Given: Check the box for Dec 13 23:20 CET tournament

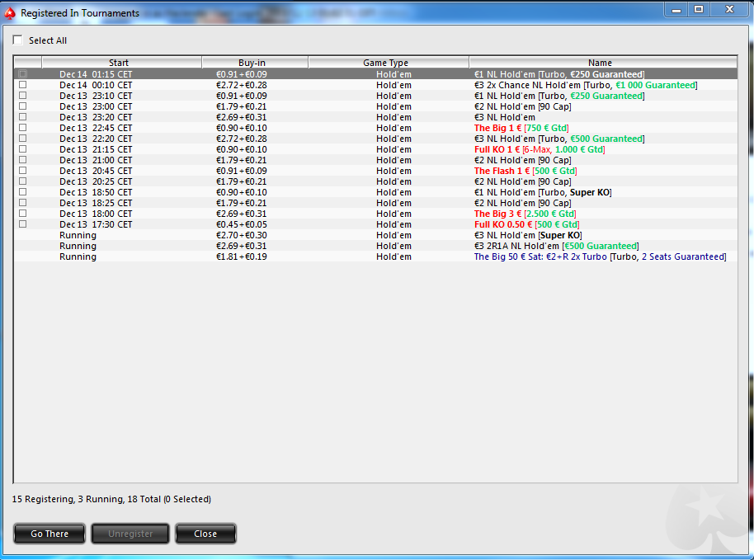Looking at the screenshot, I should coord(22,117).
